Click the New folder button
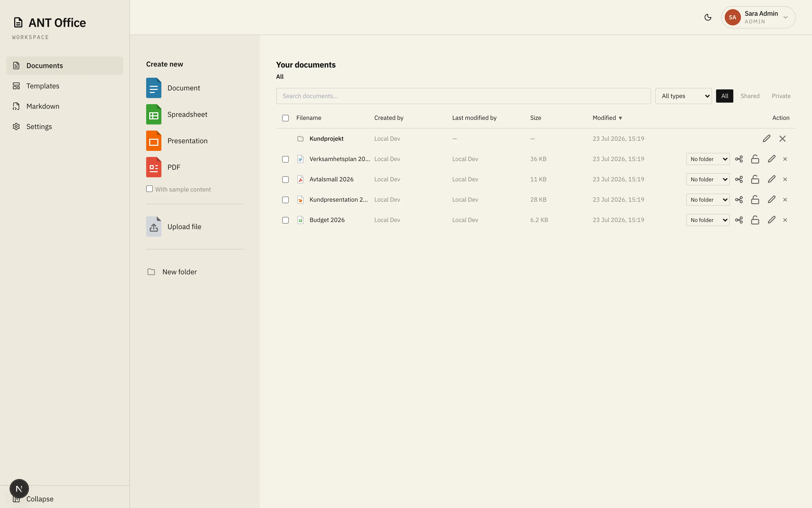The width and height of the screenshot is (812, 508). point(172,272)
